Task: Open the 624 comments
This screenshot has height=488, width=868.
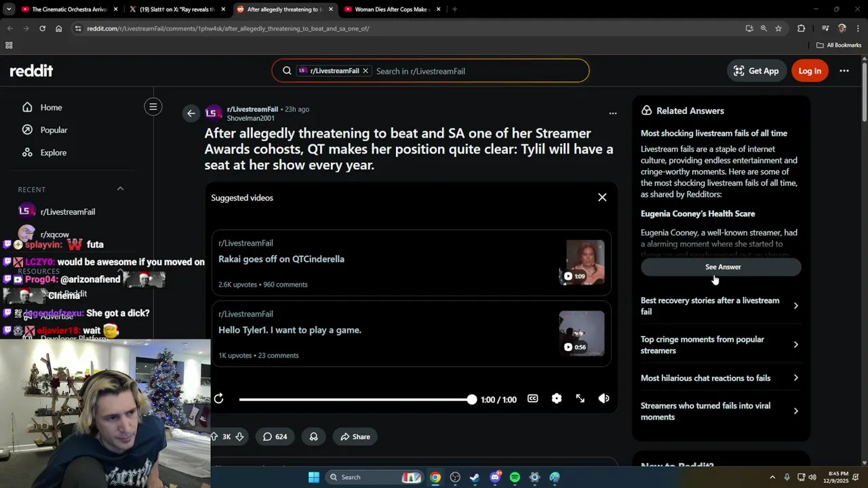Action: pyautogui.click(x=275, y=436)
